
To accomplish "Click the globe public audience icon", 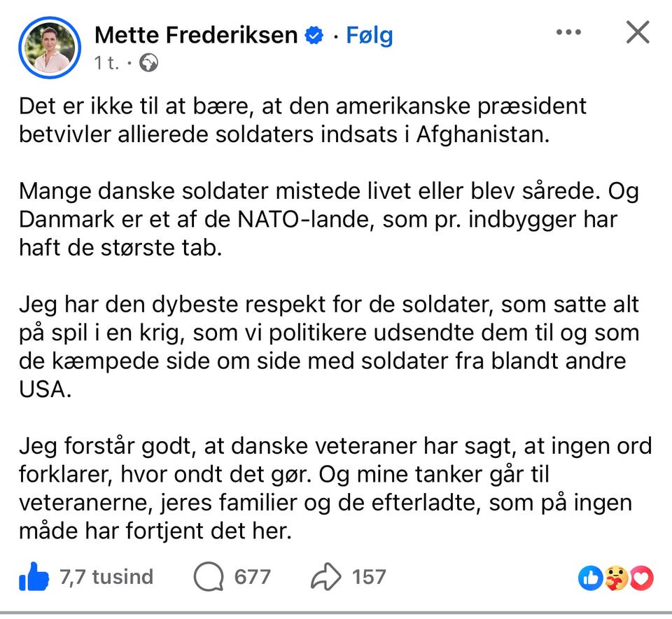I will point(149,64).
